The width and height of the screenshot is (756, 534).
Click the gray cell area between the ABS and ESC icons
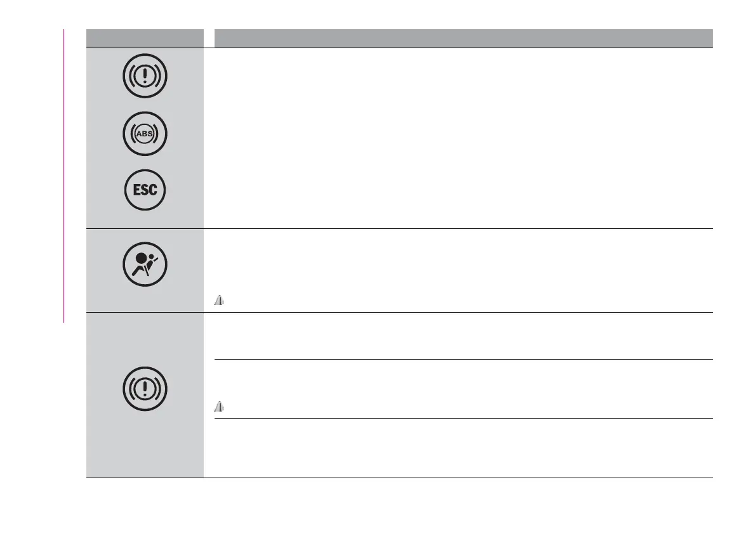tap(145, 162)
